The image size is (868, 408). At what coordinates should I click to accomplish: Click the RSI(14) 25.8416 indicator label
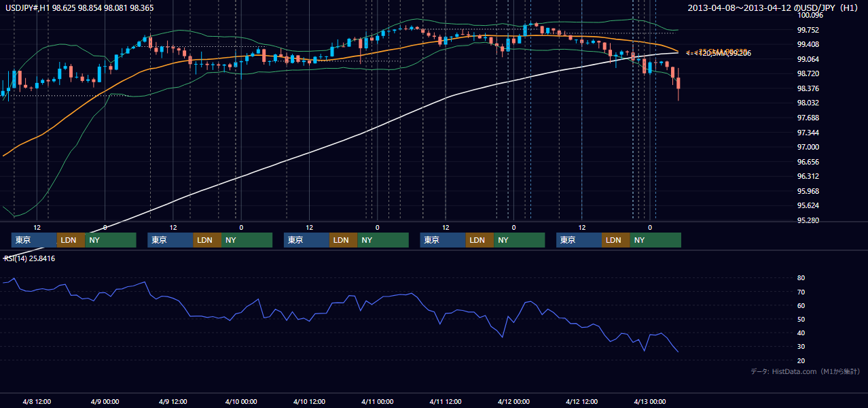[x=30, y=258]
